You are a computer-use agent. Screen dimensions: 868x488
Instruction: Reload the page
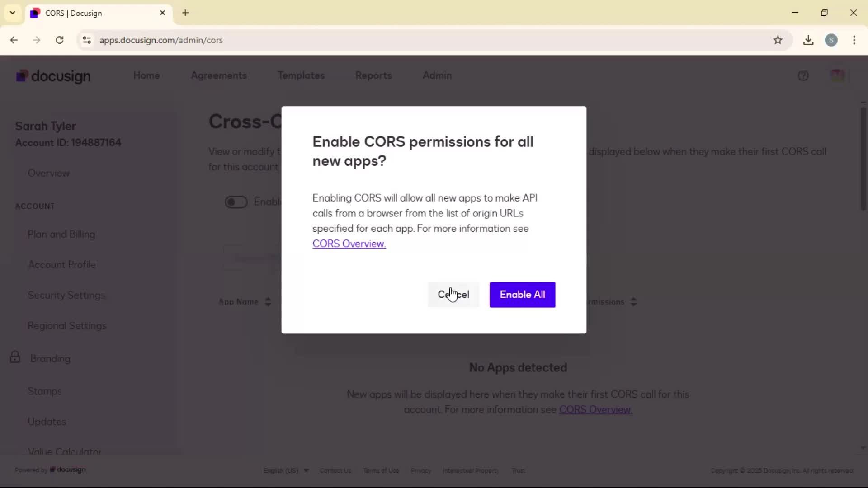click(59, 40)
